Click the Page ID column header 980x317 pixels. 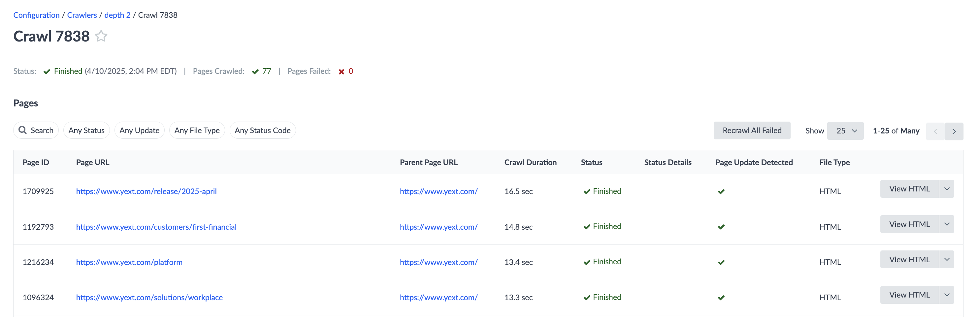[36, 162]
